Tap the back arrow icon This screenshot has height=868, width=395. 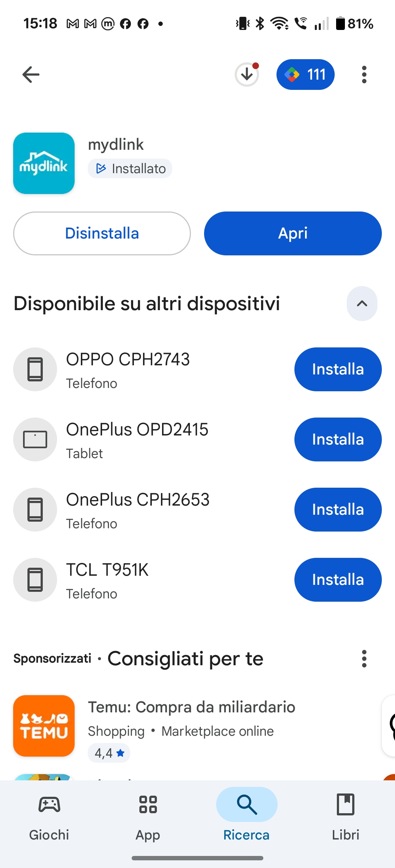pos(31,75)
